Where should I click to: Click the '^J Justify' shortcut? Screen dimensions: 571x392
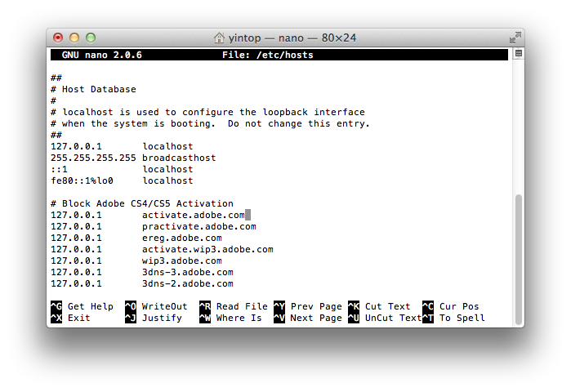pos(154,318)
